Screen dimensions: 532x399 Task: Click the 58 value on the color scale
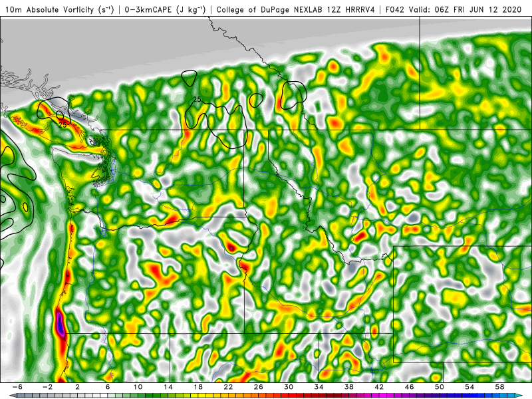coord(499,387)
